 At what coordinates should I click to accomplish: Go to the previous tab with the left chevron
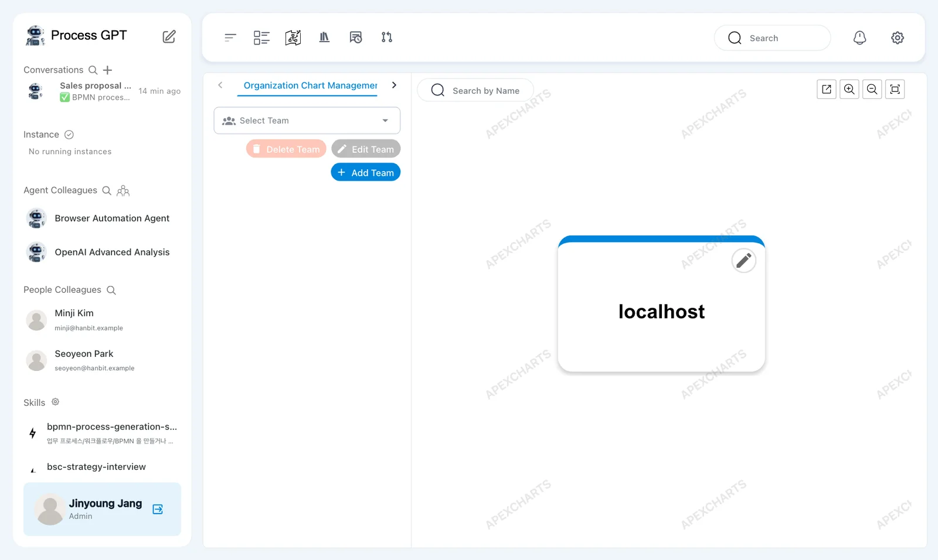[220, 86]
